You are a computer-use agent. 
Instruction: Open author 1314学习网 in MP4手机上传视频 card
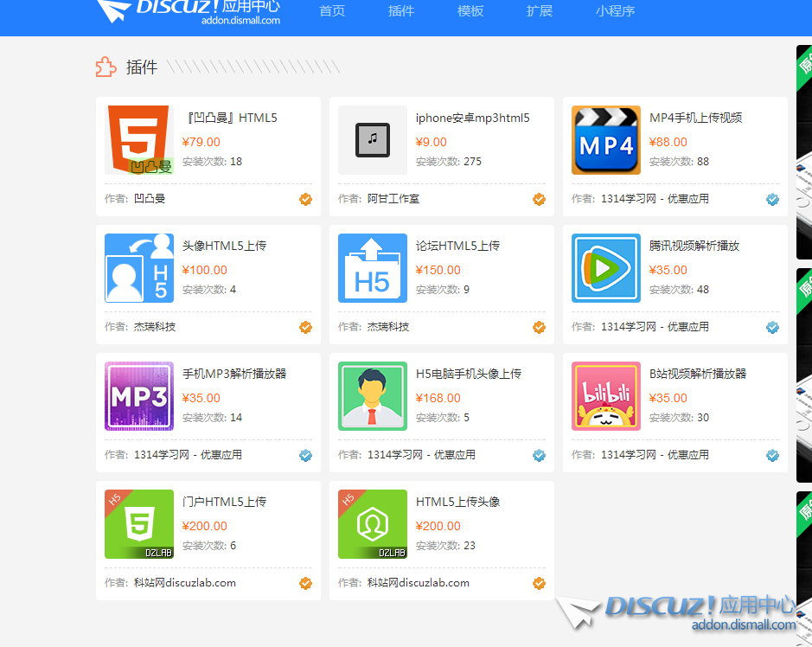(x=655, y=199)
